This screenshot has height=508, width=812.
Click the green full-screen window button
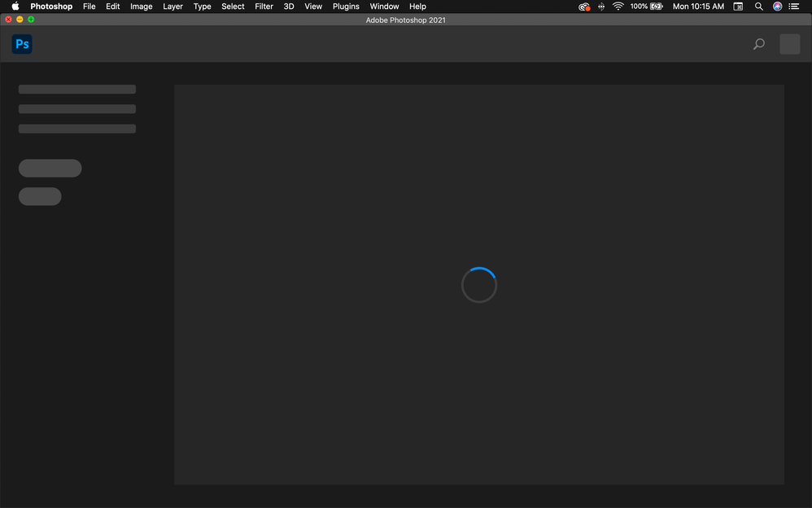pyautogui.click(x=31, y=20)
